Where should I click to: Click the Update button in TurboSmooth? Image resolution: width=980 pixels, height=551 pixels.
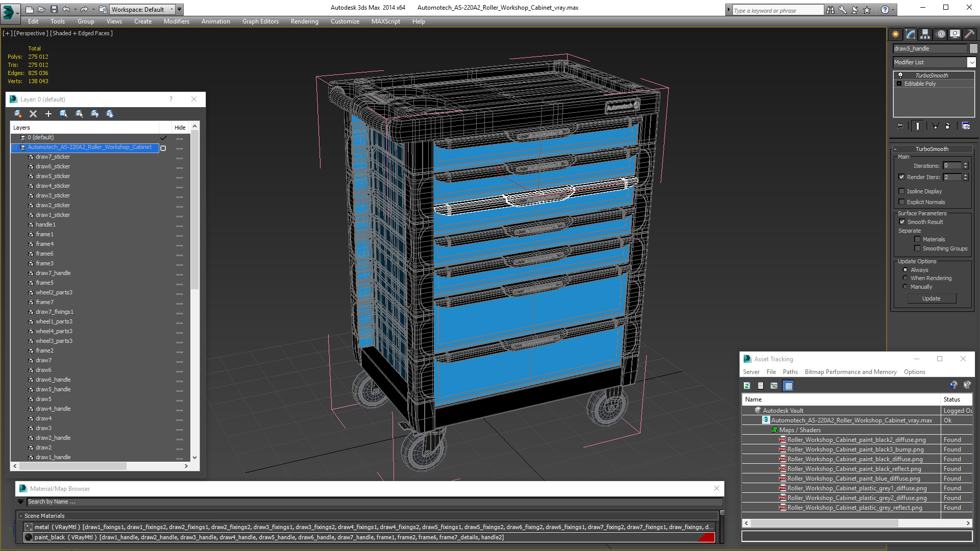click(x=931, y=298)
